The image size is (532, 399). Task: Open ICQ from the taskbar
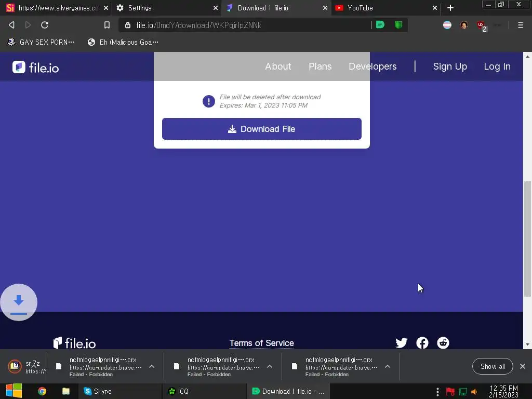click(x=204, y=391)
